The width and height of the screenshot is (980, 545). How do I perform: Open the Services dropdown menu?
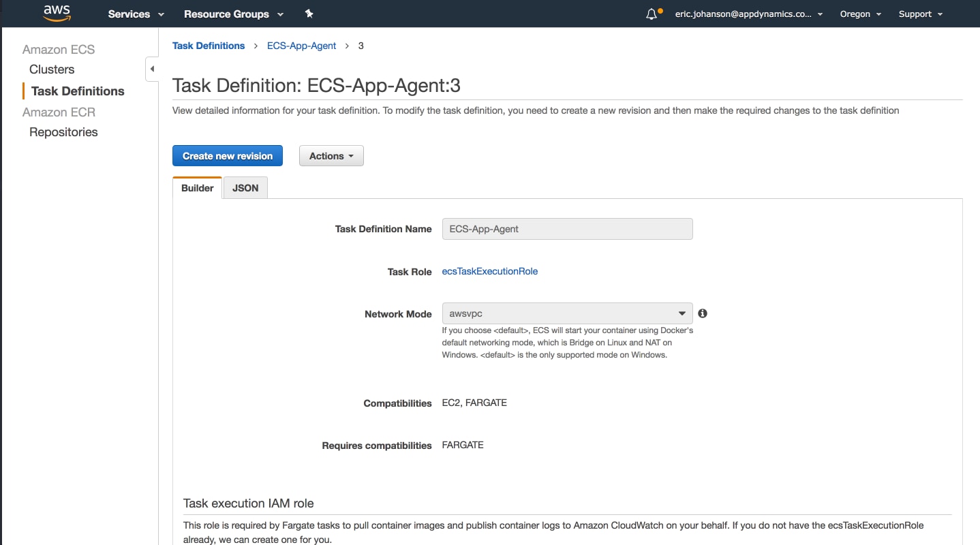[136, 14]
